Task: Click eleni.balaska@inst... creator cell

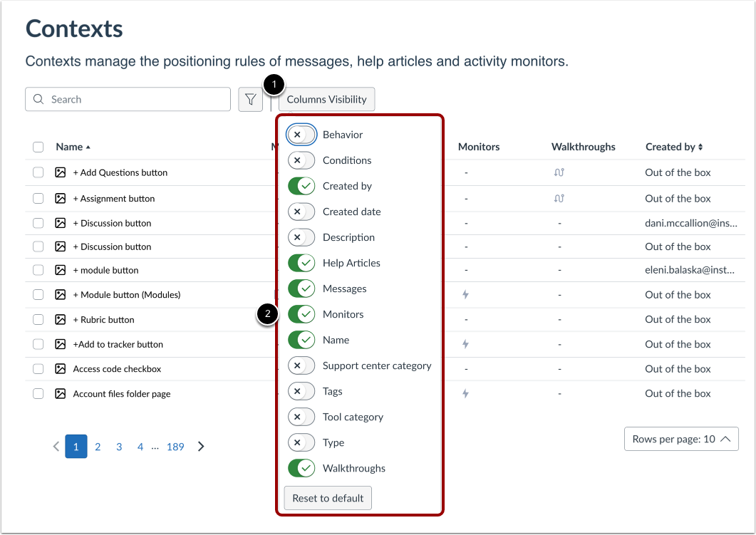Action: 690,271
